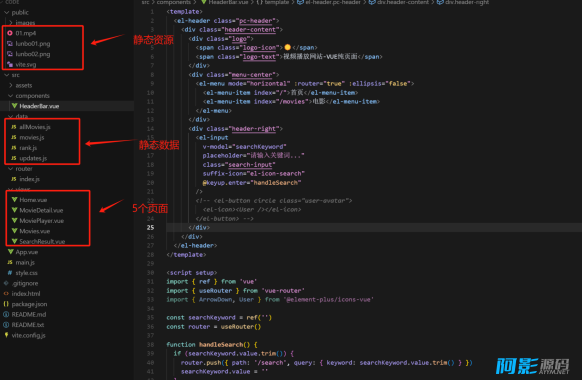Open updates.js data file

pos(33,158)
